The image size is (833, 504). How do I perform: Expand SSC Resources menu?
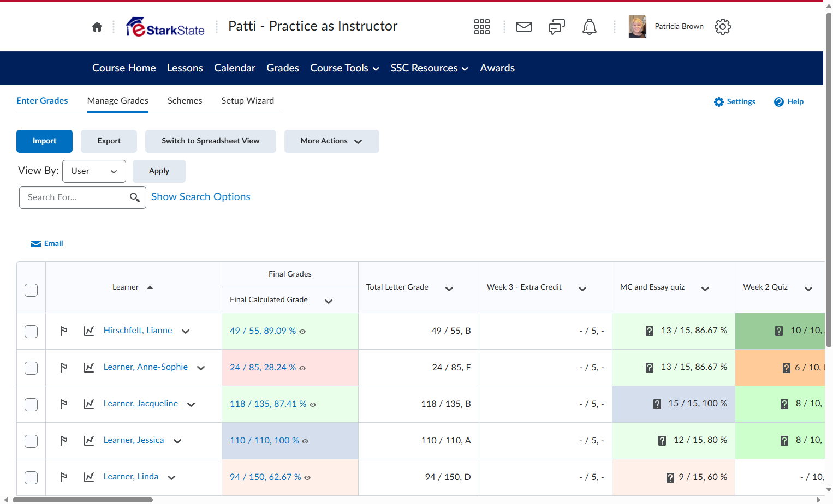[430, 68]
